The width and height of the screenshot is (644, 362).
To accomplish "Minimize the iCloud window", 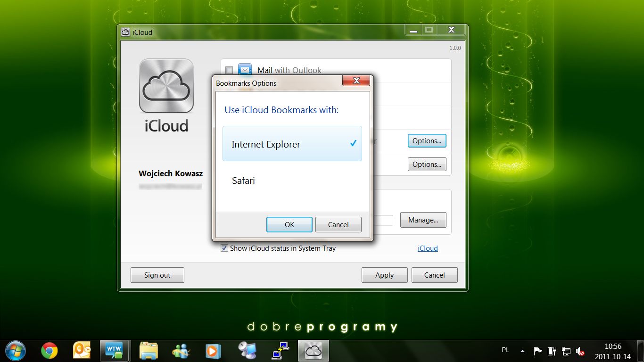I will coord(413,31).
